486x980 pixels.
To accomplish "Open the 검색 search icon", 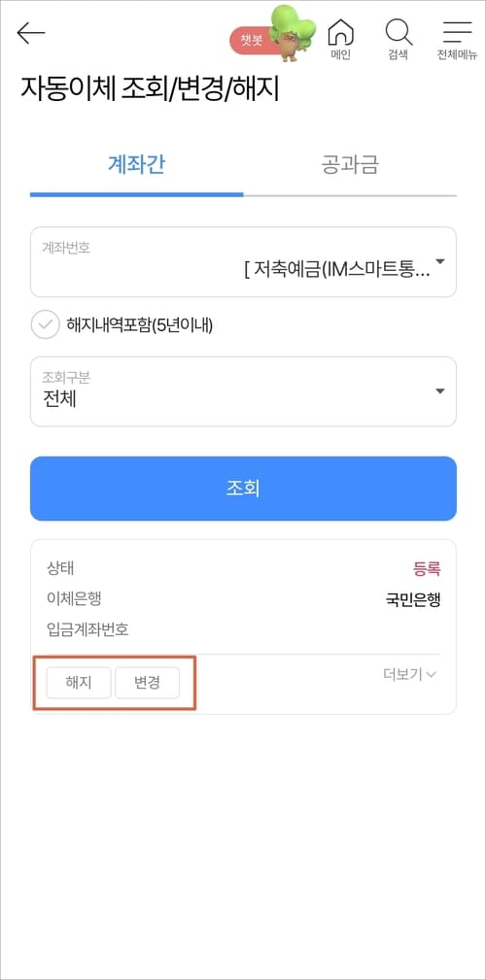I will click(398, 40).
